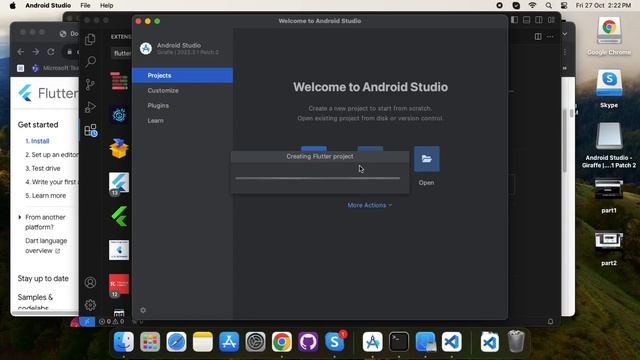Click the 1. Install link
Image resolution: width=640 pixels, height=360 pixels.
tap(37, 141)
